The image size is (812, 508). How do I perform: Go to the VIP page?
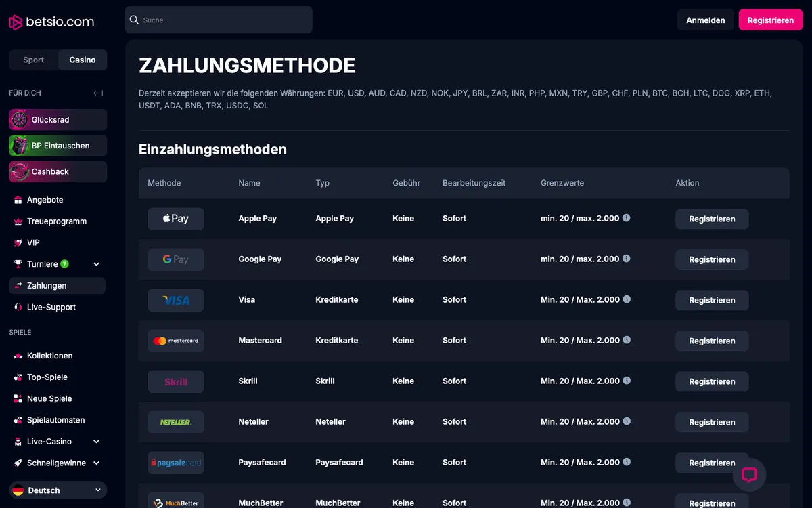[33, 242]
